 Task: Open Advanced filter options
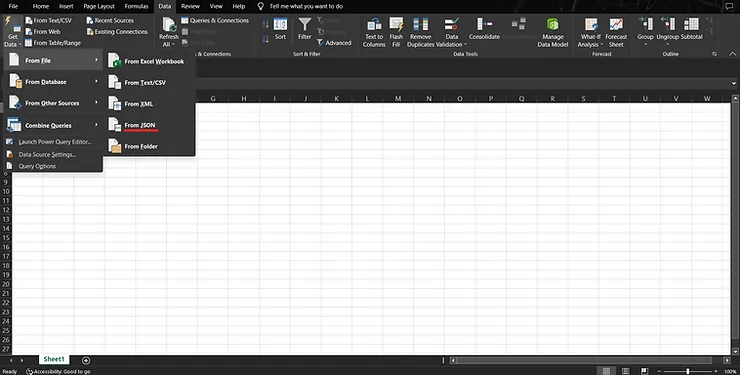334,43
